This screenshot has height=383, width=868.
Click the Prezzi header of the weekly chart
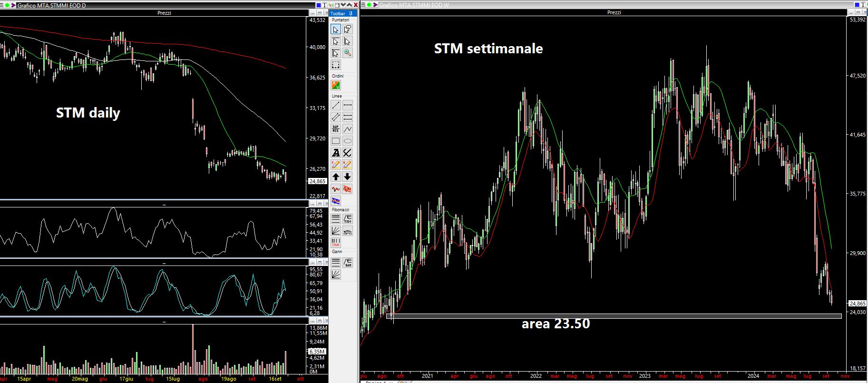pos(614,12)
